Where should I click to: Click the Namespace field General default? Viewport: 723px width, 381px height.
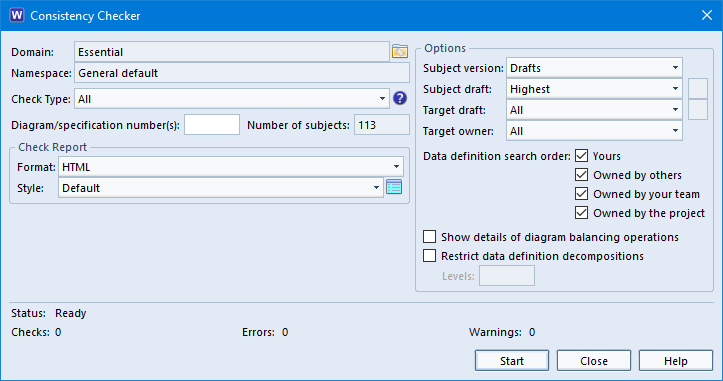click(242, 73)
